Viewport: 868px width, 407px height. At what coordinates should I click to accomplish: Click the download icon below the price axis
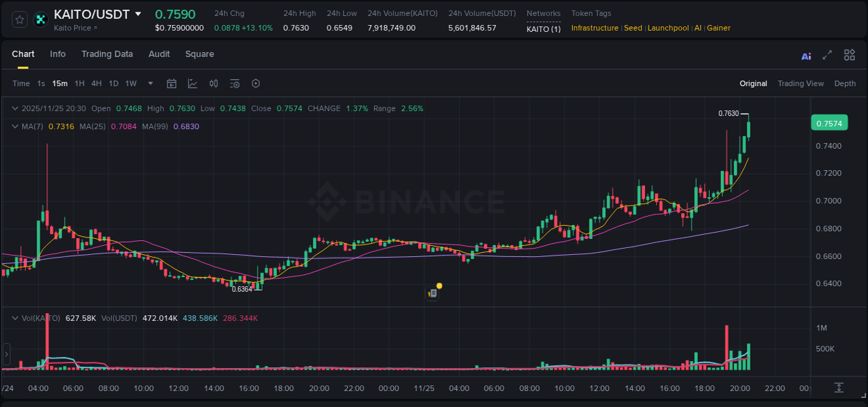tap(837, 388)
